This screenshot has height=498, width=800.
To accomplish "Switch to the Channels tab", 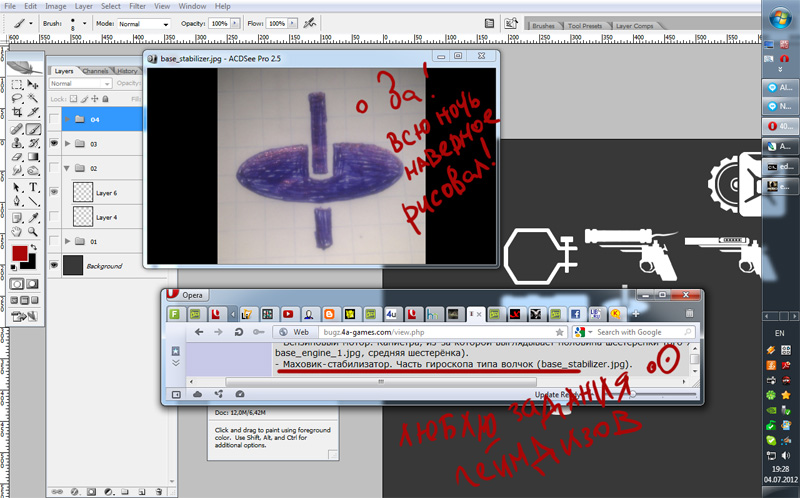I will pyautogui.click(x=96, y=71).
